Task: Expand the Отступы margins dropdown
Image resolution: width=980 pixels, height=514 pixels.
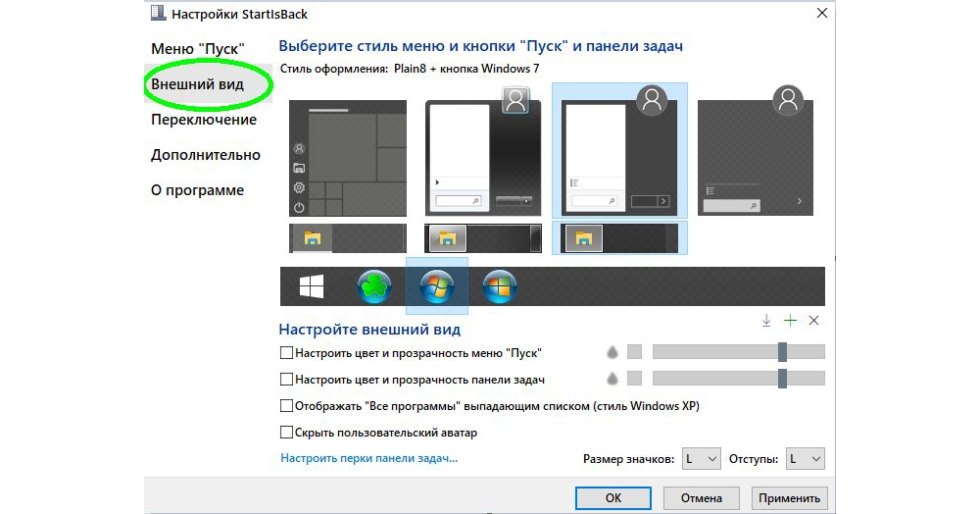Action: tap(805, 459)
